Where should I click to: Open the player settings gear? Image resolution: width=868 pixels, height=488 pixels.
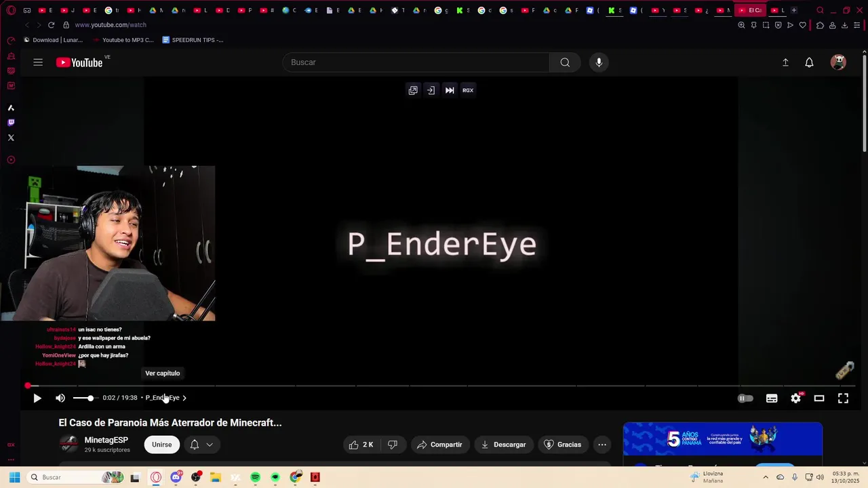(795, 399)
